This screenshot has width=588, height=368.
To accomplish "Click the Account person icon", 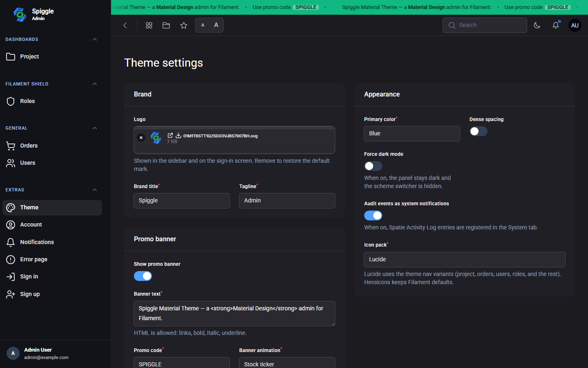I will (x=11, y=224).
